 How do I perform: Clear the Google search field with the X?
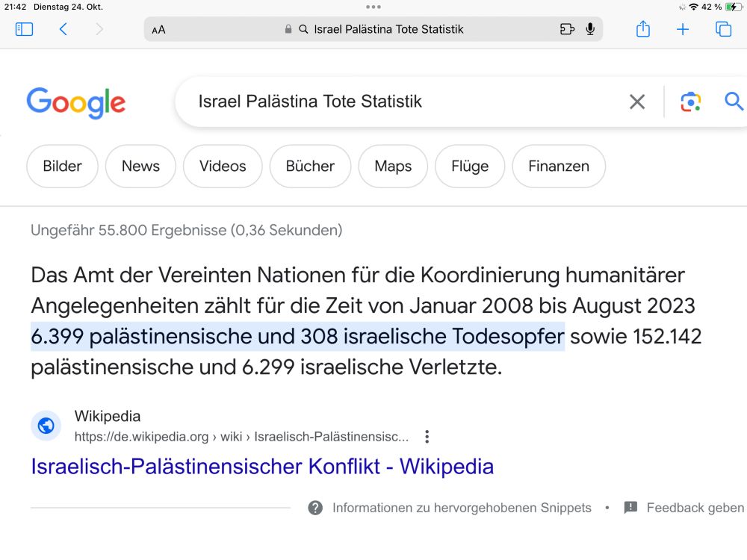[x=637, y=102]
